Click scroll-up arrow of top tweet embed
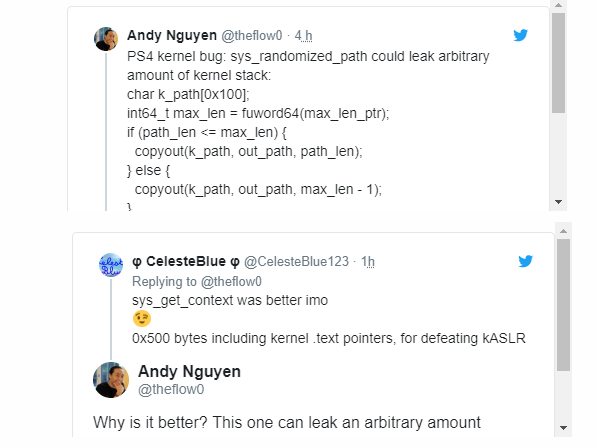 pos(559,5)
